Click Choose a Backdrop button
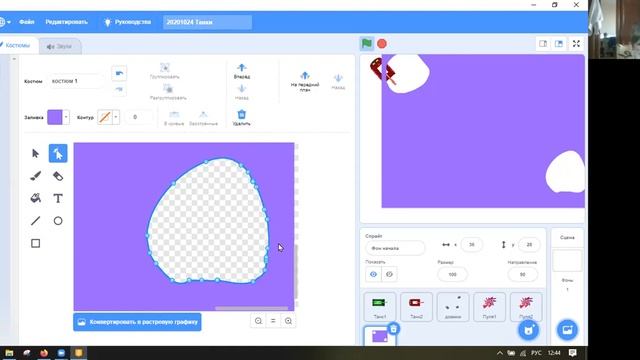The height and width of the screenshot is (360, 640). click(567, 330)
